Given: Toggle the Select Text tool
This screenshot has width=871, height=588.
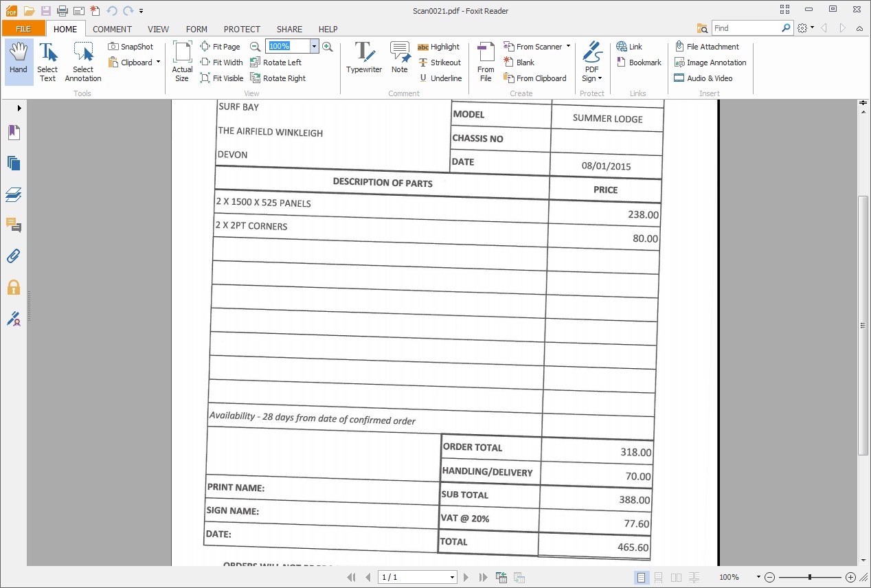Looking at the screenshot, I should click(47, 60).
